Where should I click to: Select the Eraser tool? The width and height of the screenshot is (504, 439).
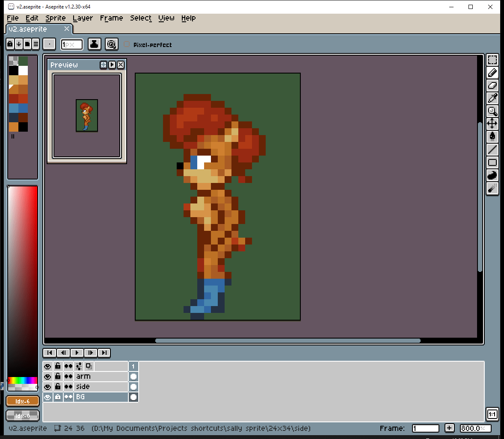tap(492, 85)
